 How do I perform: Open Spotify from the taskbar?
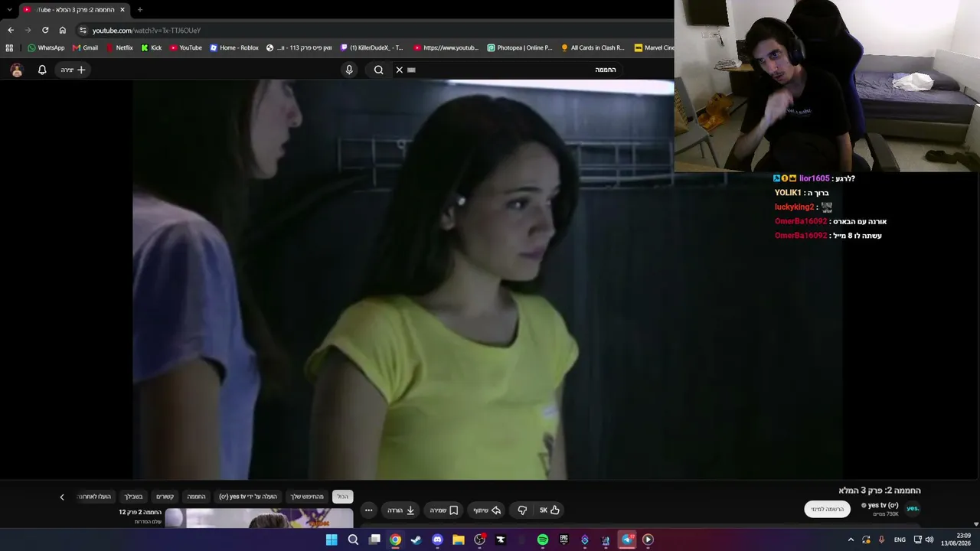(x=543, y=540)
